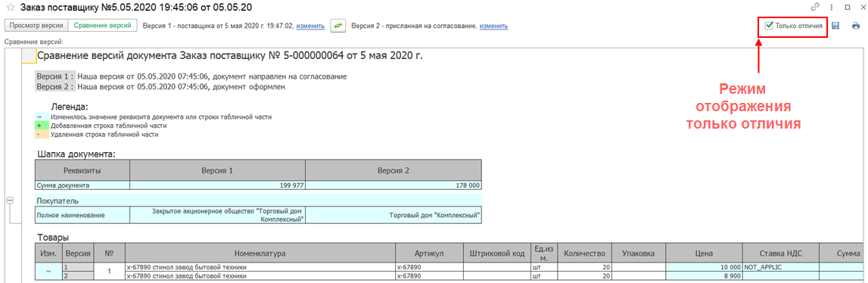Click the Цена 8 900 cell
Screen dimensions: 868x283
[x=704, y=275]
